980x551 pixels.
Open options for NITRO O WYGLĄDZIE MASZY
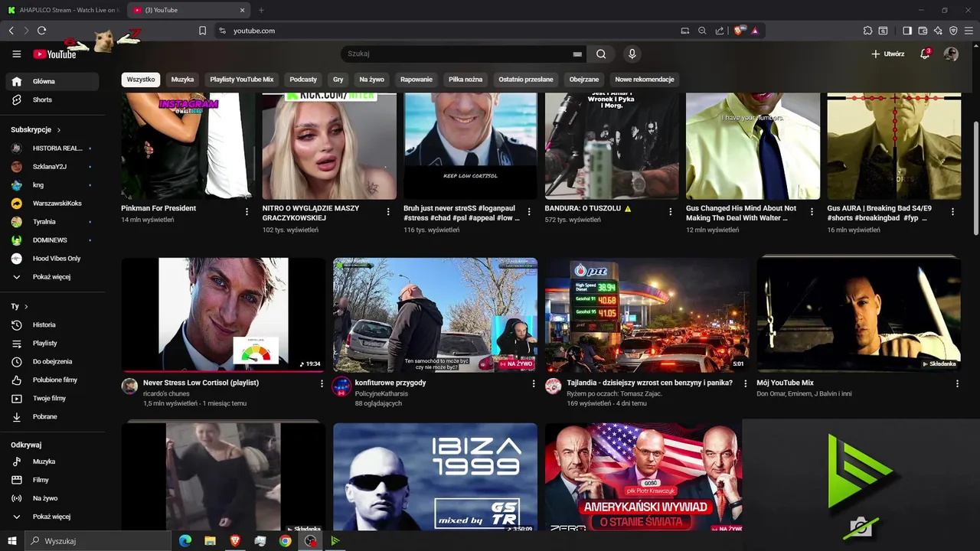point(388,212)
